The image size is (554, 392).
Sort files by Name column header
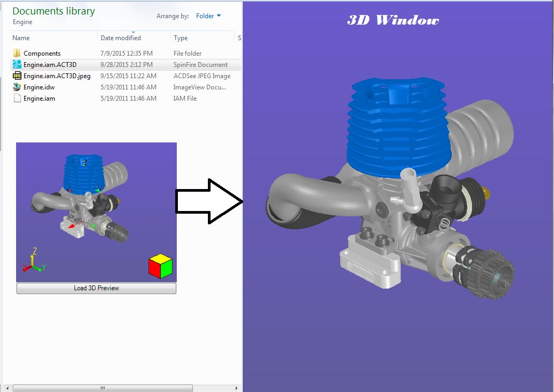tap(21, 38)
